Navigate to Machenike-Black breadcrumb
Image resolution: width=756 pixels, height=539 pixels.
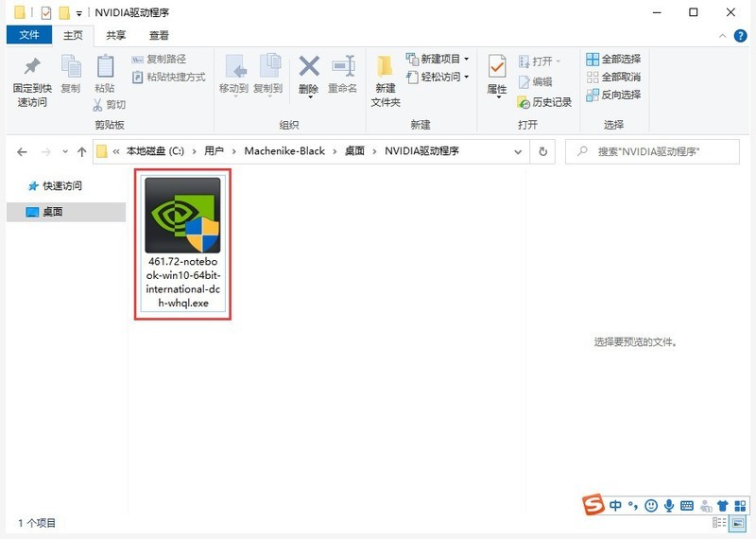click(x=284, y=151)
